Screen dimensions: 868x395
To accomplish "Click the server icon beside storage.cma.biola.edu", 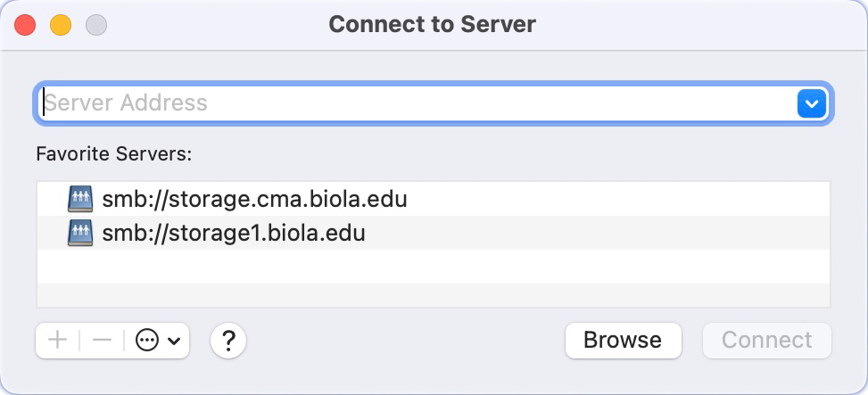I will pos(80,199).
